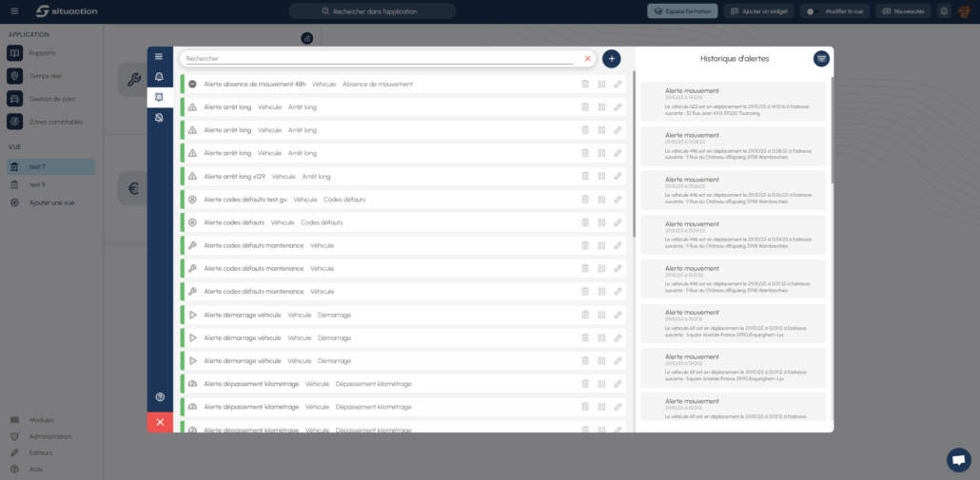
Task: Click the 'Espace formation' button
Action: click(682, 11)
